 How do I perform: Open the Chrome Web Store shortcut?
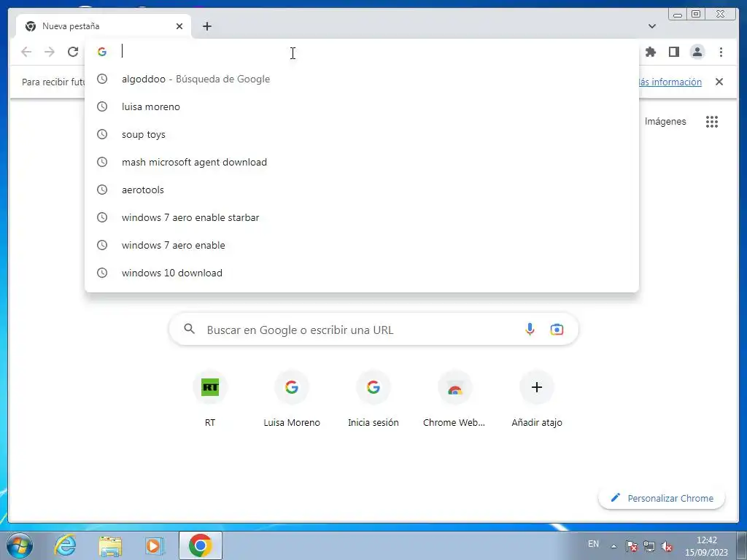(454, 400)
